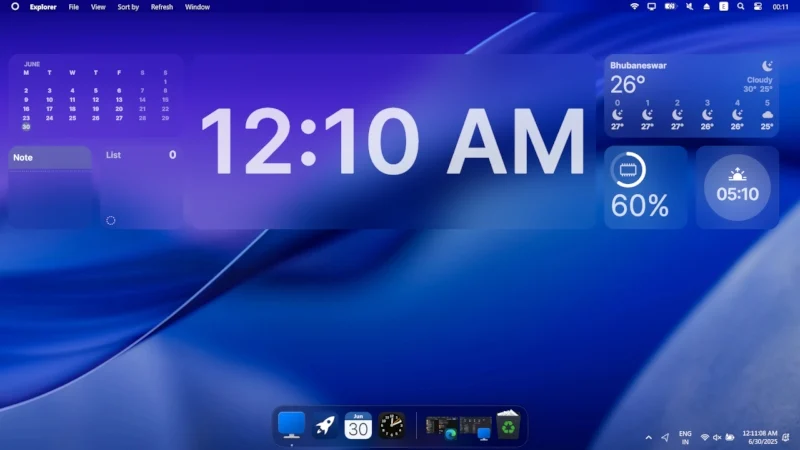Open the control center icon in top bar

pos(758,7)
